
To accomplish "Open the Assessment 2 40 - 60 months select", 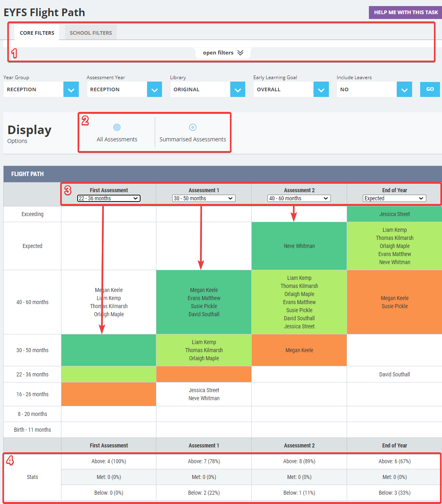I will point(299,198).
